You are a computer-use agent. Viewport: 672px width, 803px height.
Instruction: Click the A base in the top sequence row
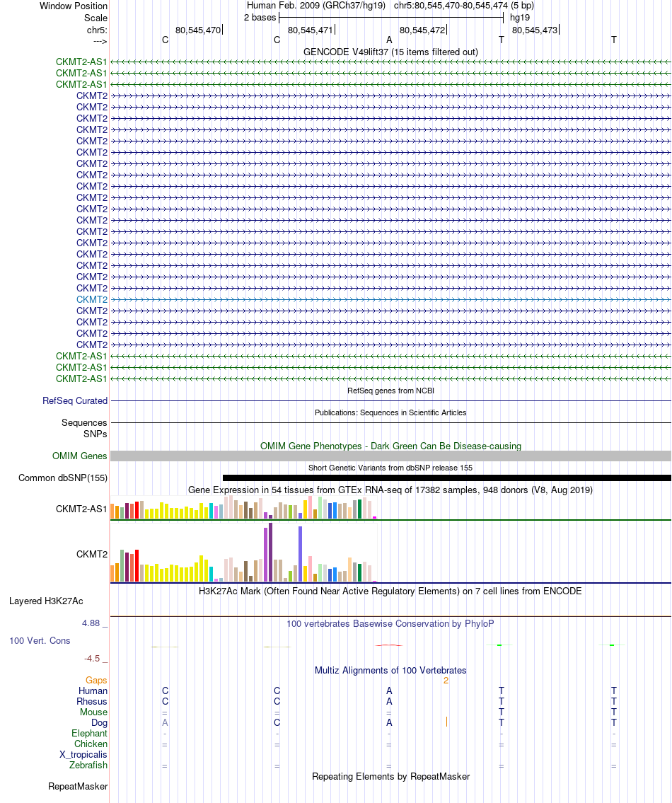coord(389,40)
